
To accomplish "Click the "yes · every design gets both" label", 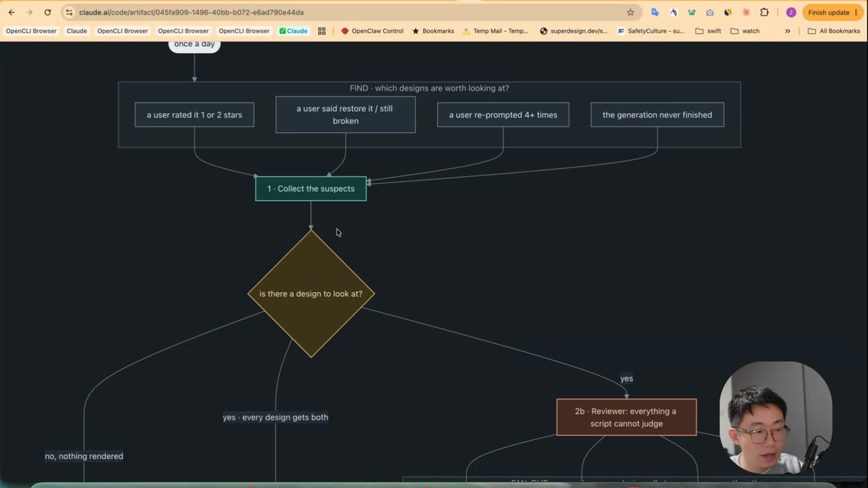I will (x=275, y=417).
